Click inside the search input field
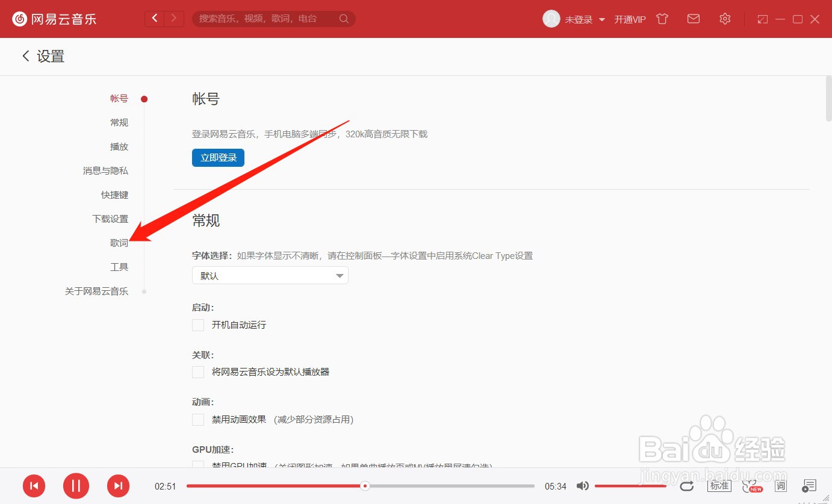The height and width of the screenshot is (504, 832). tap(265, 18)
